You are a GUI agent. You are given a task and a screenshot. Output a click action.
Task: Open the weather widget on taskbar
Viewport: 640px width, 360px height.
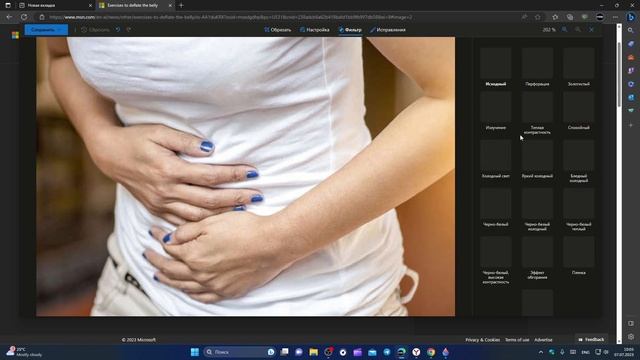point(24,352)
